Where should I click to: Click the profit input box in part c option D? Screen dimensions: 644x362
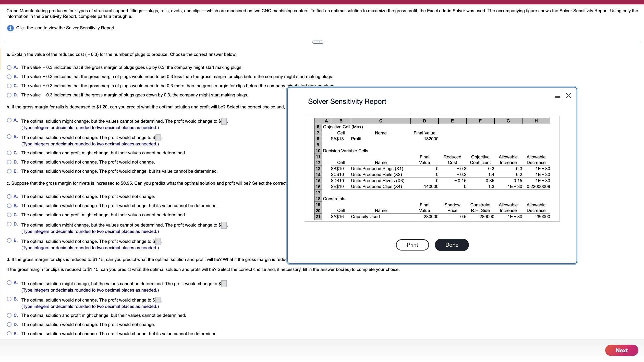point(224,225)
